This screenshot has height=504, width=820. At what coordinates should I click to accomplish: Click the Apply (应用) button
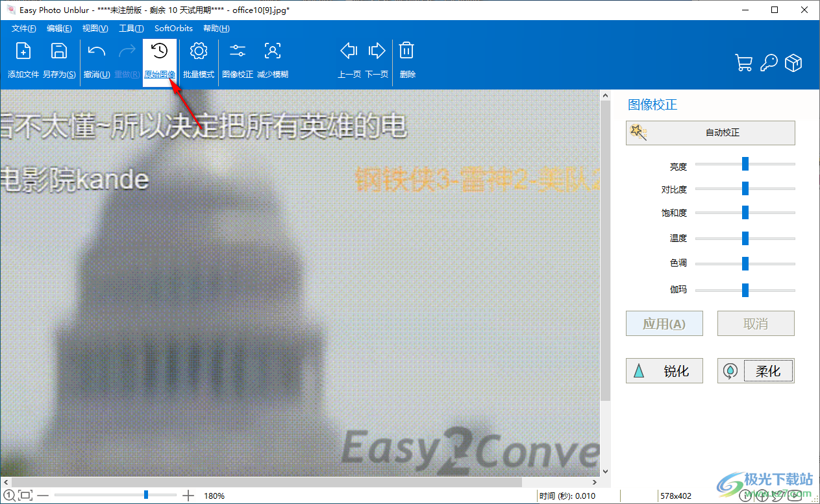point(664,324)
